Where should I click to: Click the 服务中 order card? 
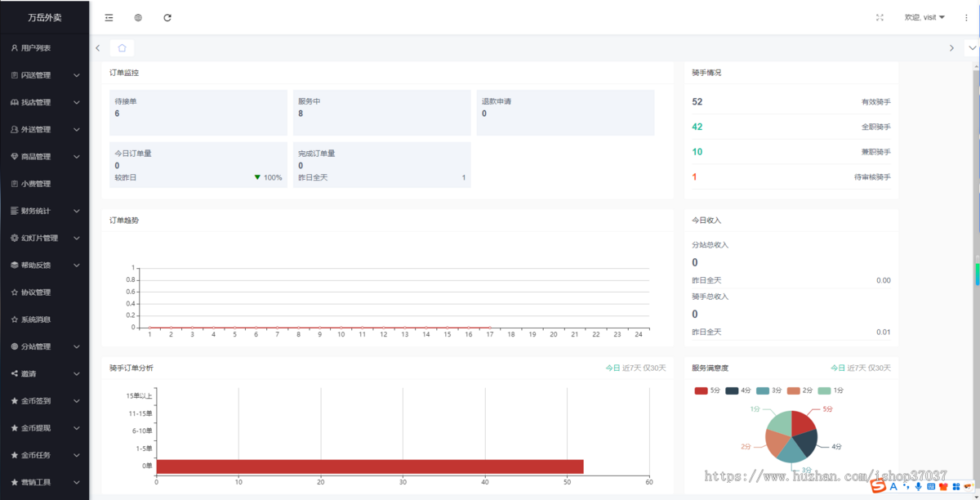pyautogui.click(x=381, y=113)
